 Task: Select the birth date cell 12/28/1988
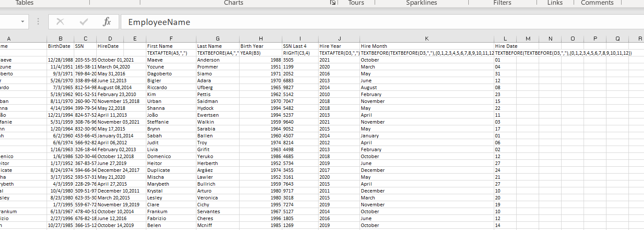point(60,60)
